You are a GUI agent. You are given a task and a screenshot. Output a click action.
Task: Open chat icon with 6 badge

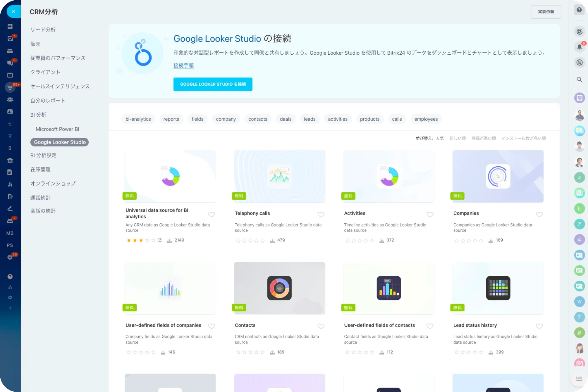pyautogui.click(x=10, y=63)
